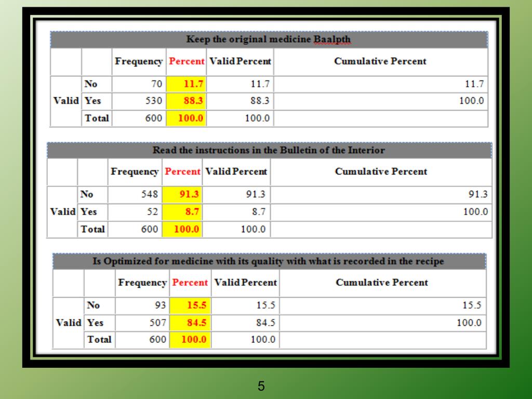Click the frequency value 93

click(160, 305)
